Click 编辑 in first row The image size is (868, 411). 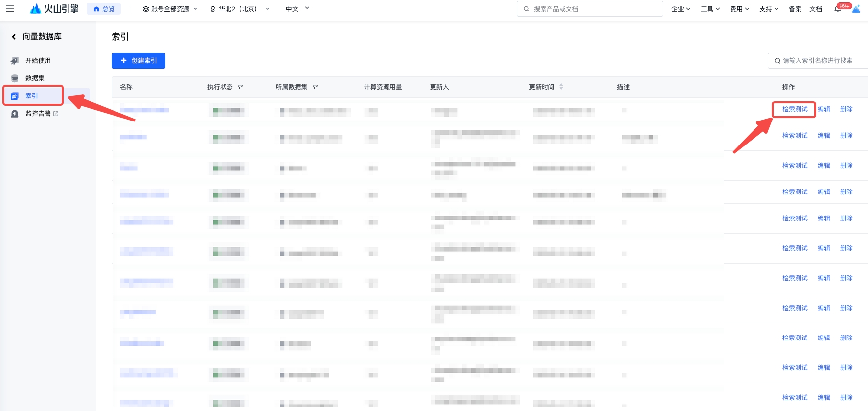(824, 109)
